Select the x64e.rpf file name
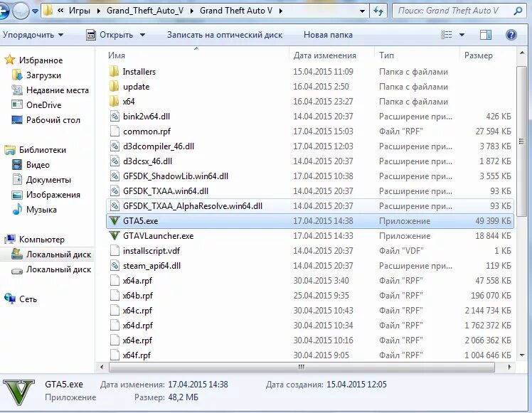Image resolution: width=532 pixels, height=413 pixels. (137, 340)
